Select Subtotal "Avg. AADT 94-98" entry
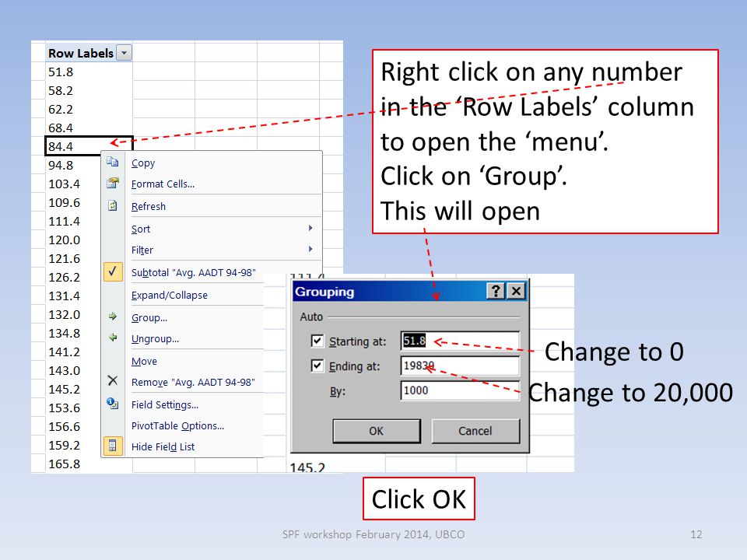 194,272
